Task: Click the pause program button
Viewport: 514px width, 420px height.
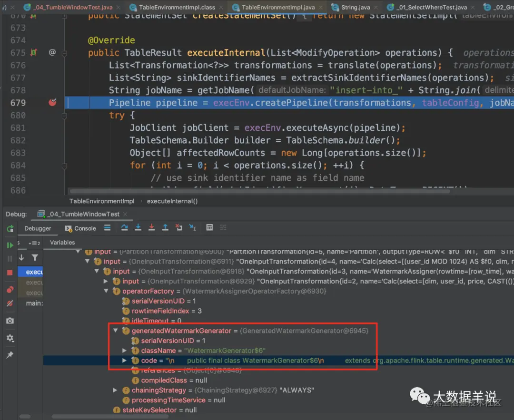Action: pos(10,259)
